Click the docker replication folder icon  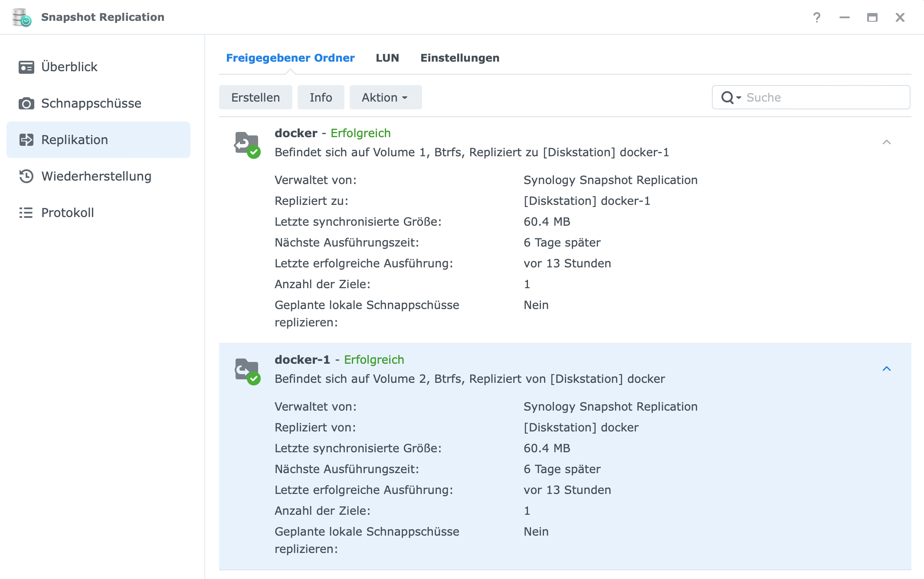pyautogui.click(x=247, y=145)
